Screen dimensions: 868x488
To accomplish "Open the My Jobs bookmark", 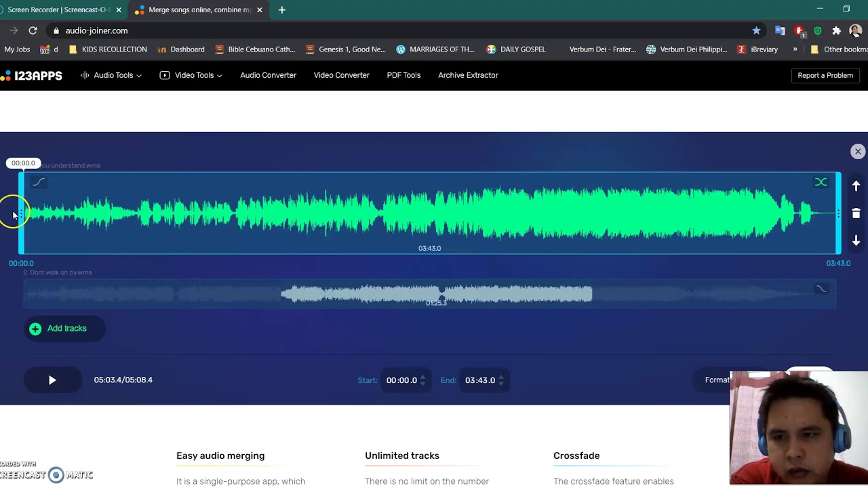I will point(17,49).
